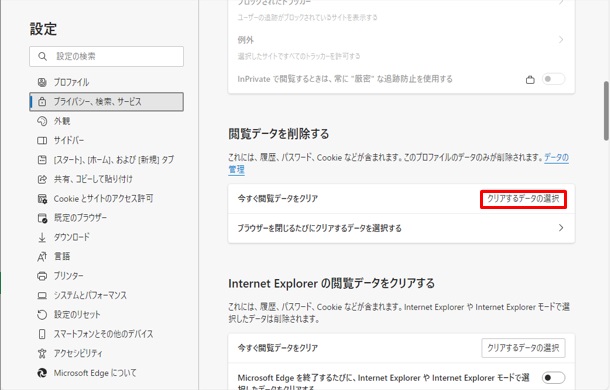
Task: Open Microsoft Edge について page
Action: [x=106, y=373]
